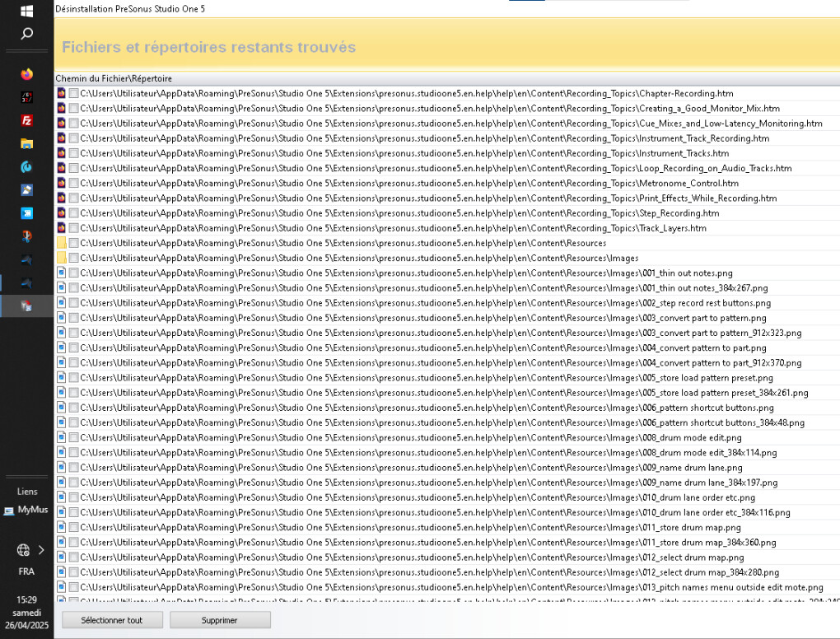Viewport: 840px width, 639px height.
Task: Open the red scissors app in taskbar
Action: (x=26, y=236)
